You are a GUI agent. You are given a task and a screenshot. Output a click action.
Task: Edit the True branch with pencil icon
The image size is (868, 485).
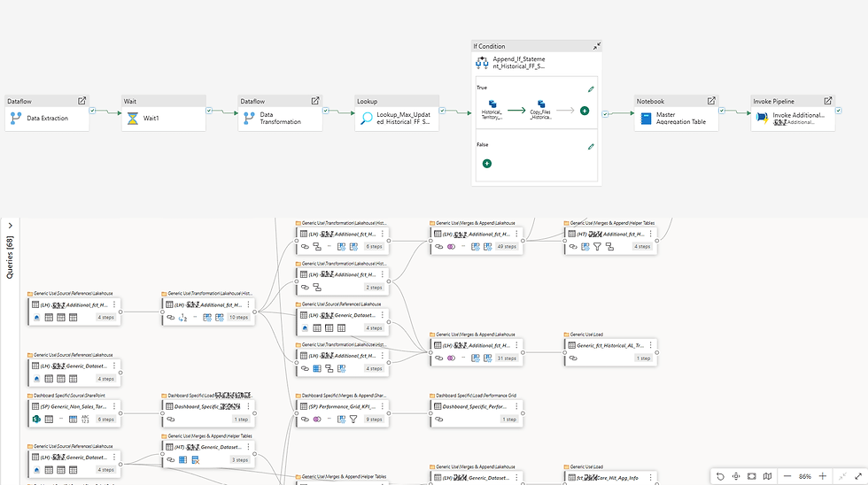click(591, 89)
